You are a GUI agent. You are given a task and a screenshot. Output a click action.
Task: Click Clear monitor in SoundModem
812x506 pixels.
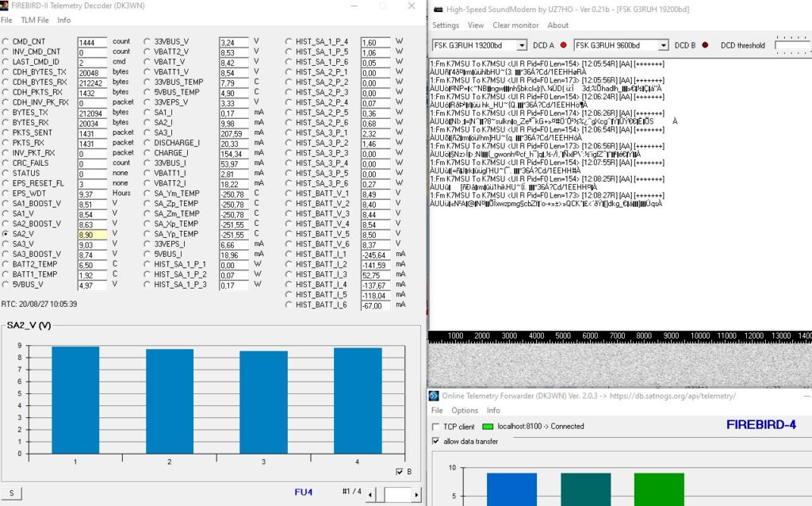click(x=515, y=25)
